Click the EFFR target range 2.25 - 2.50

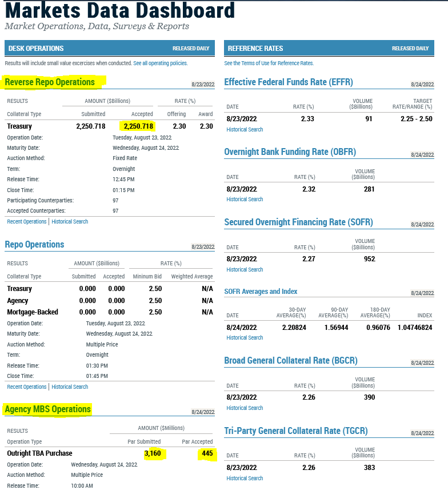pyautogui.click(x=417, y=119)
